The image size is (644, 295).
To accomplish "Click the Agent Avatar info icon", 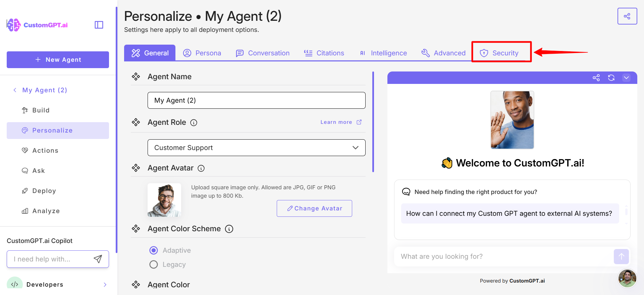I will [201, 168].
